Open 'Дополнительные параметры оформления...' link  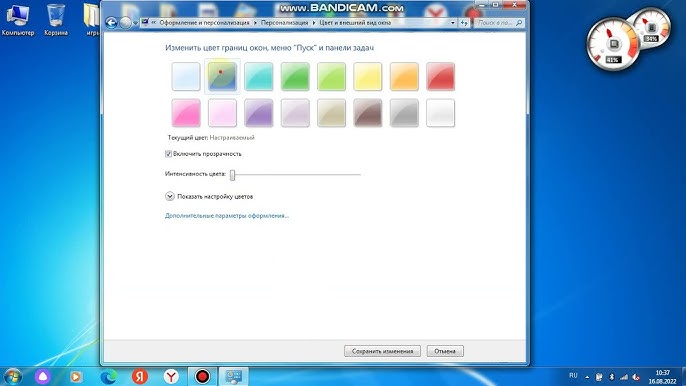227,216
